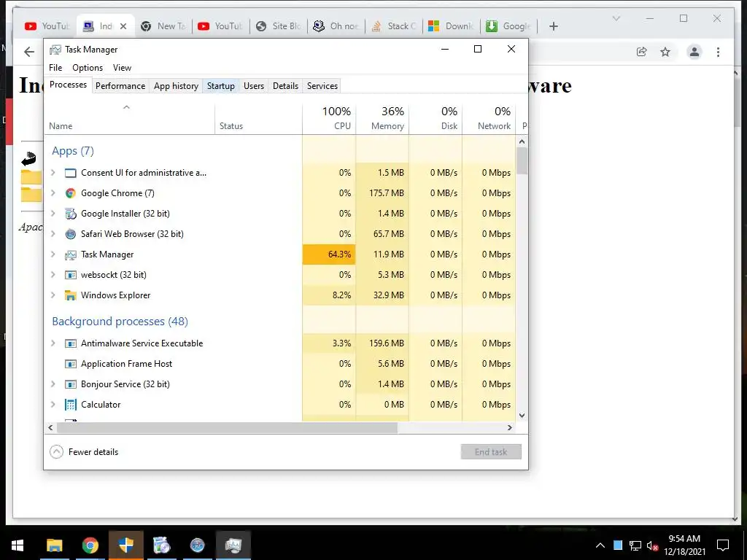
Task: Click the scroll down arrow in process list
Action: click(522, 415)
